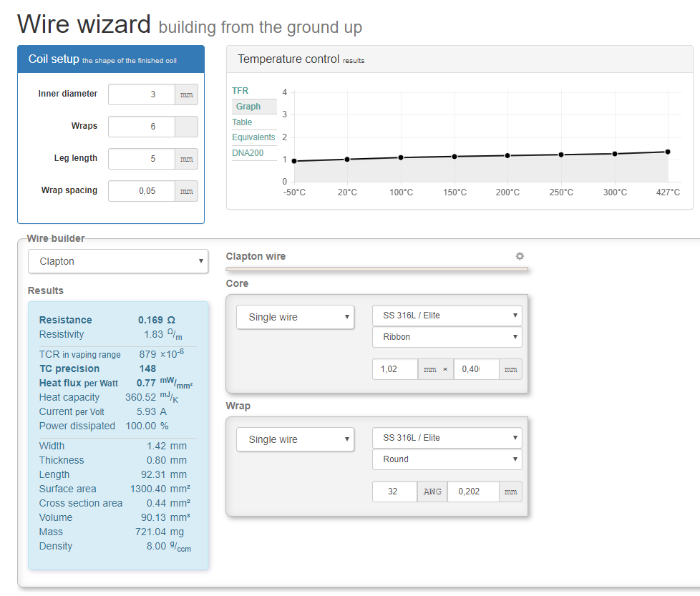
Task: Switch to the Graph tab
Action: 248,107
